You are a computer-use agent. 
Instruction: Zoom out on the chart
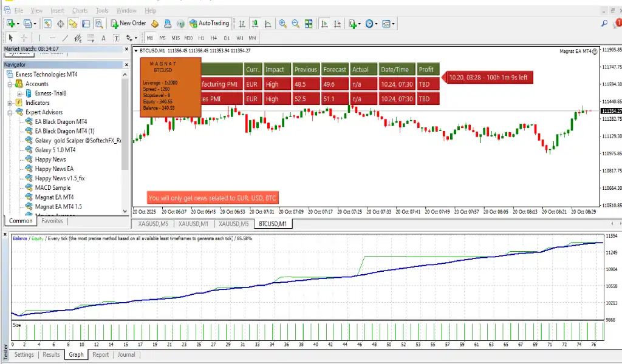point(295,24)
